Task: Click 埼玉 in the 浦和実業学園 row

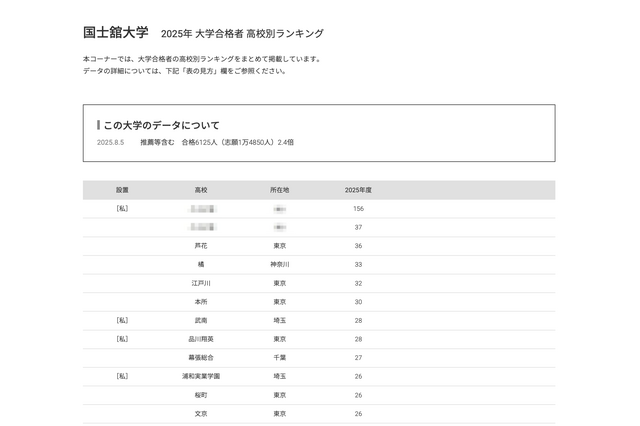Action: click(x=280, y=376)
